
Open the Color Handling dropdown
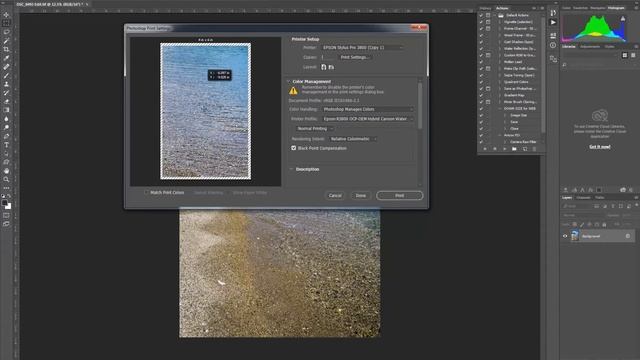tap(368, 109)
